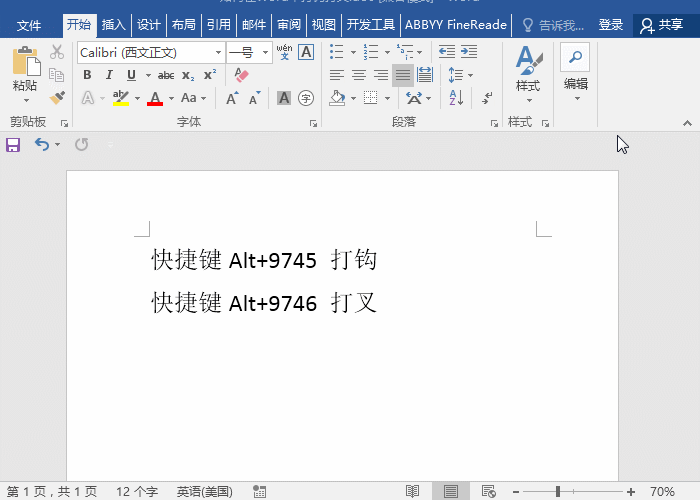Toggle Bold formatting
This screenshot has height=500, width=700.
pyautogui.click(x=88, y=75)
